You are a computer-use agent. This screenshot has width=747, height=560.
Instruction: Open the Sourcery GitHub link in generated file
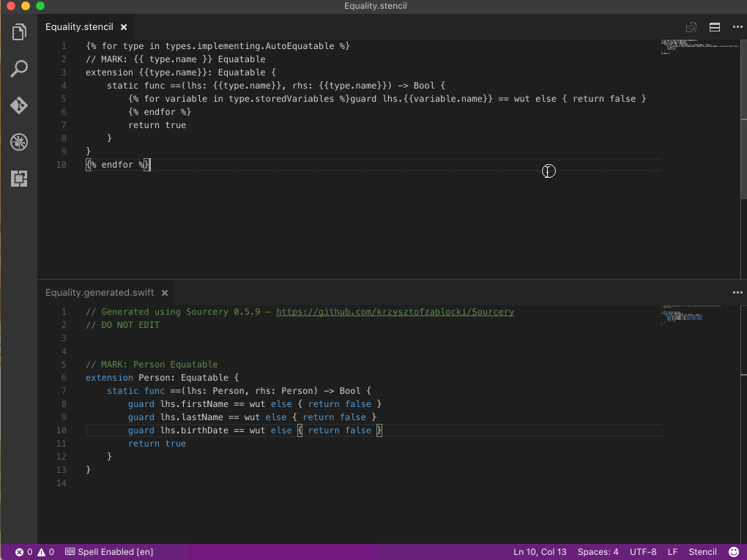[395, 312]
